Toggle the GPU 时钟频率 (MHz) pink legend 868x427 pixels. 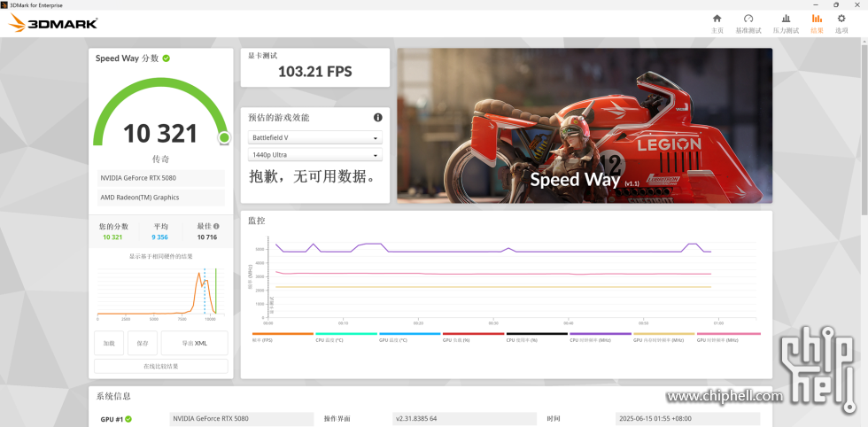(728, 337)
